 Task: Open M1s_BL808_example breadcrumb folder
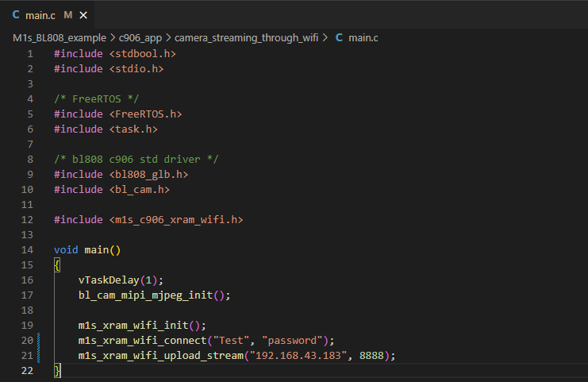pos(60,38)
